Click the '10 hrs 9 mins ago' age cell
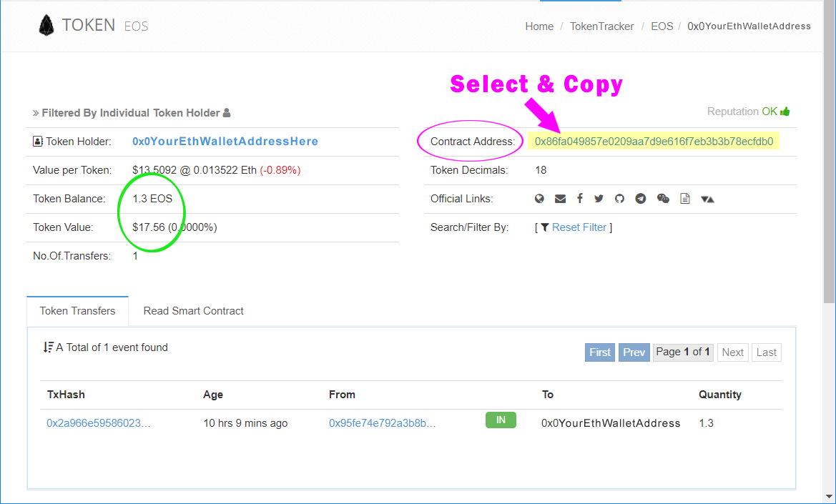This screenshot has width=836, height=504. click(x=245, y=423)
